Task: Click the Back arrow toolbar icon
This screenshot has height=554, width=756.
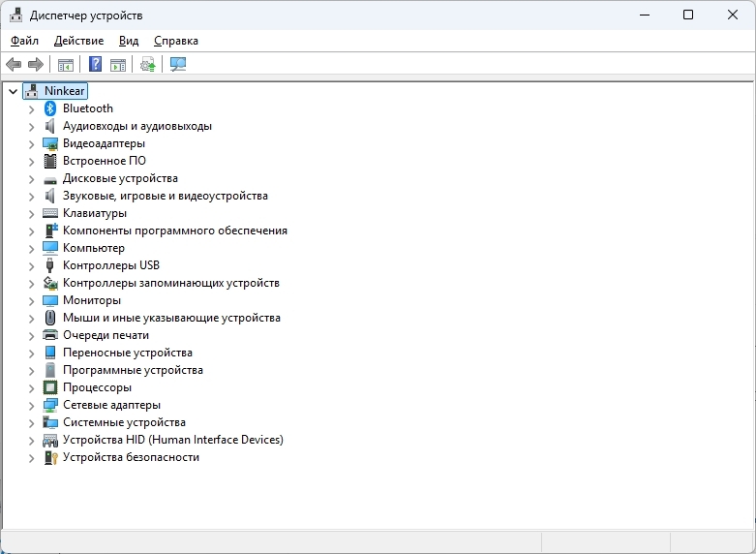Action: pos(14,64)
